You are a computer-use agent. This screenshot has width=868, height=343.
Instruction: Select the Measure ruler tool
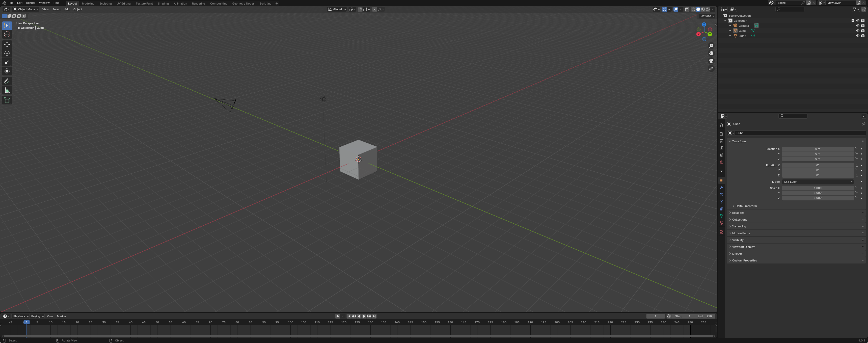(7, 90)
